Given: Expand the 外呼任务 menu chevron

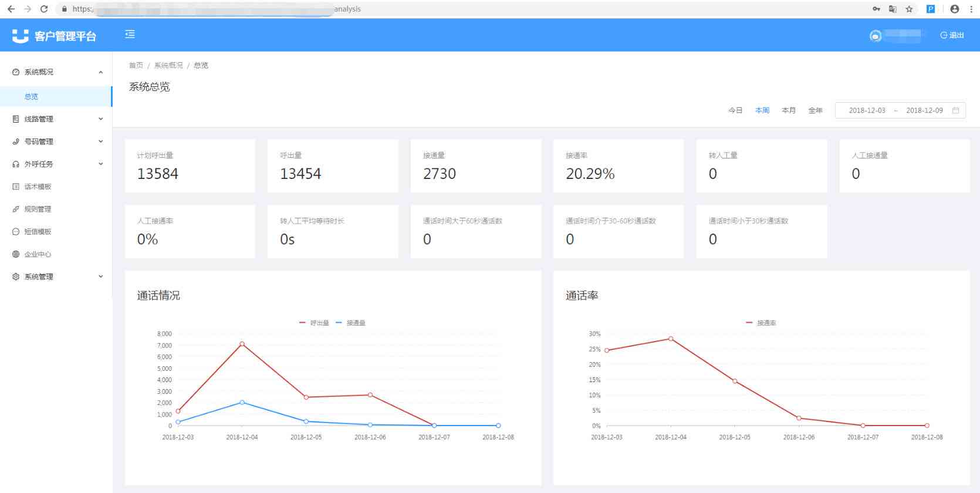Looking at the screenshot, I should click(100, 164).
